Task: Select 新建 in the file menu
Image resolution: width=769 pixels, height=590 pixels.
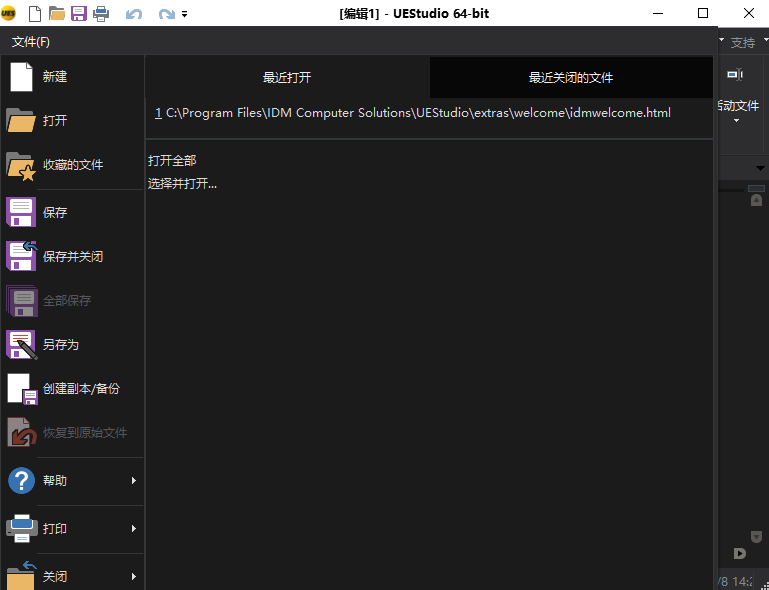Action: pyautogui.click(x=72, y=77)
